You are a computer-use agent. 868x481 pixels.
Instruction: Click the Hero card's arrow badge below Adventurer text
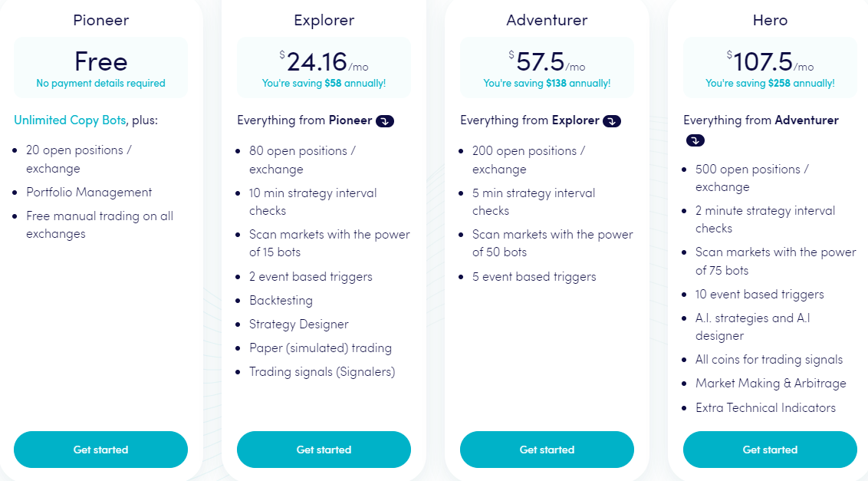[x=695, y=140]
